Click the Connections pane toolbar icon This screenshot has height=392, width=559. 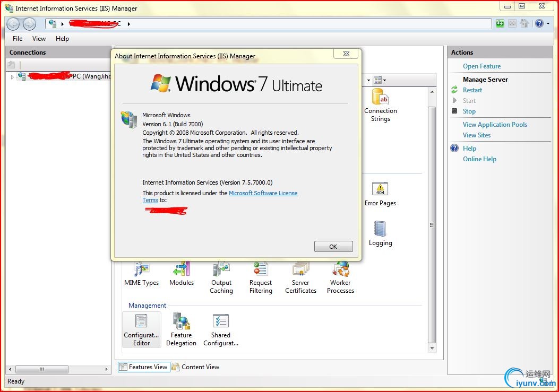[x=11, y=65]
